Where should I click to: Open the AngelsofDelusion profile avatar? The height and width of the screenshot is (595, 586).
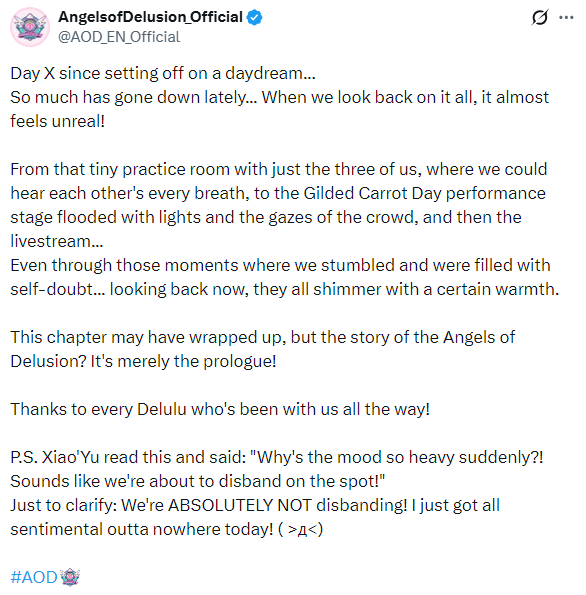pos(30,27)
